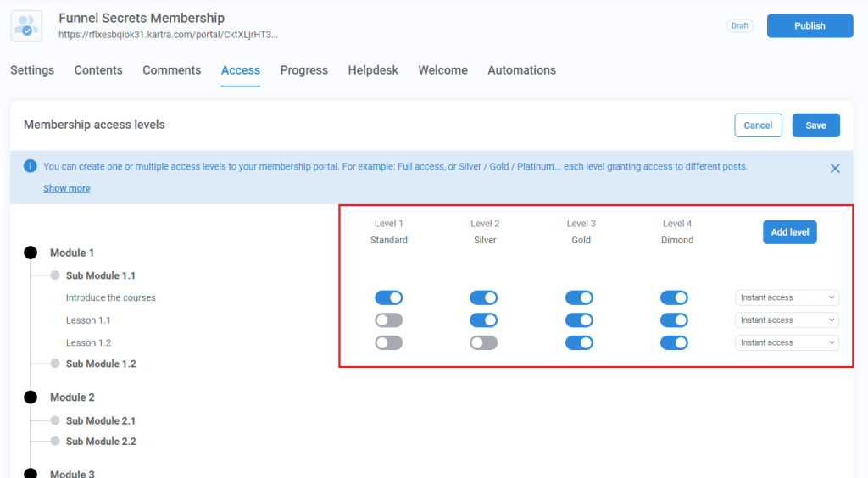The image size is (868, 478).
Task: Click the Sub Module 2.2 gray bullet
Action: pyautogui.click(x=55, y=442)
